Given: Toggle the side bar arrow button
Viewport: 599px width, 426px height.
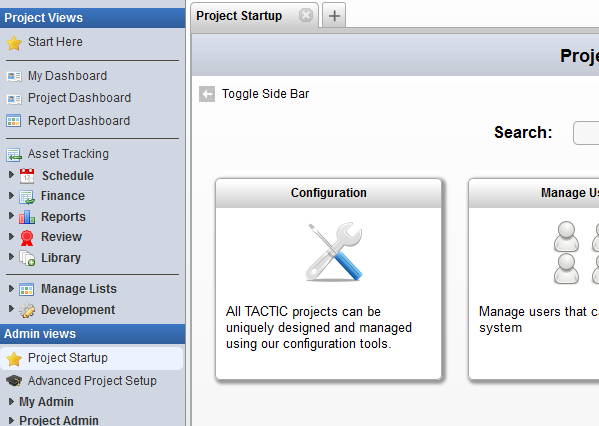Looking at the screenshot, I should coord(207,94).
